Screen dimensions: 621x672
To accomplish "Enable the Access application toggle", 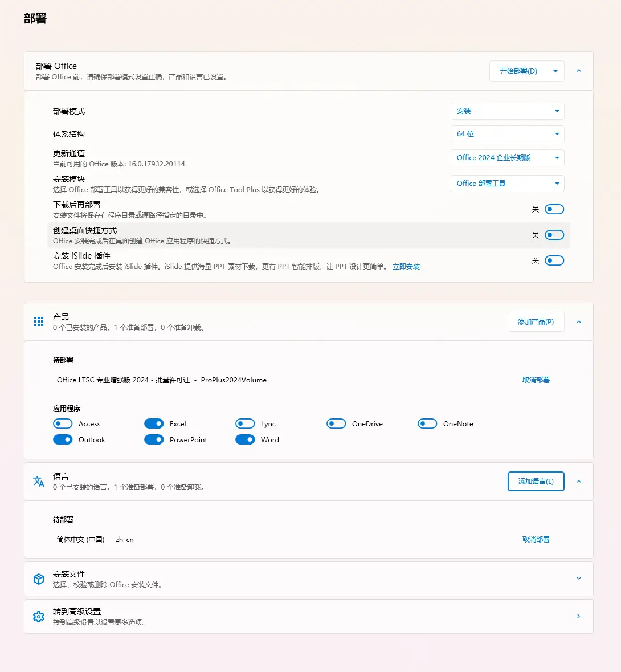I will pos(63,423).
